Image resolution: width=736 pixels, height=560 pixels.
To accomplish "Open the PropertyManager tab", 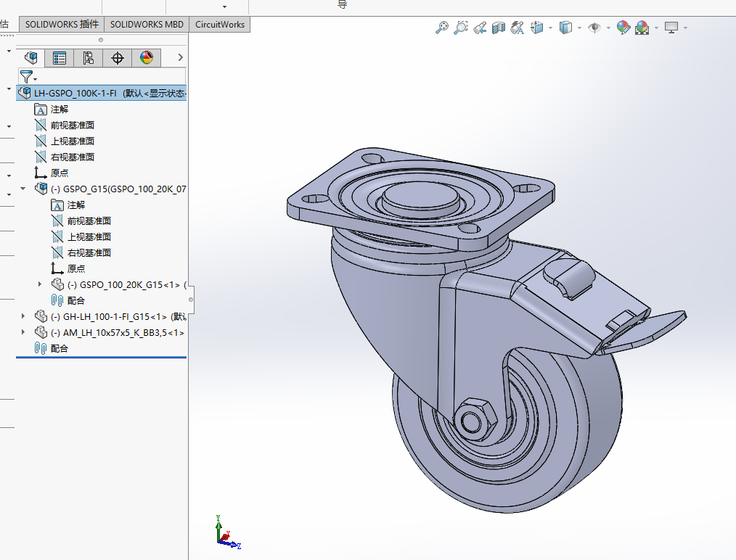I will [x=60, y=58].
